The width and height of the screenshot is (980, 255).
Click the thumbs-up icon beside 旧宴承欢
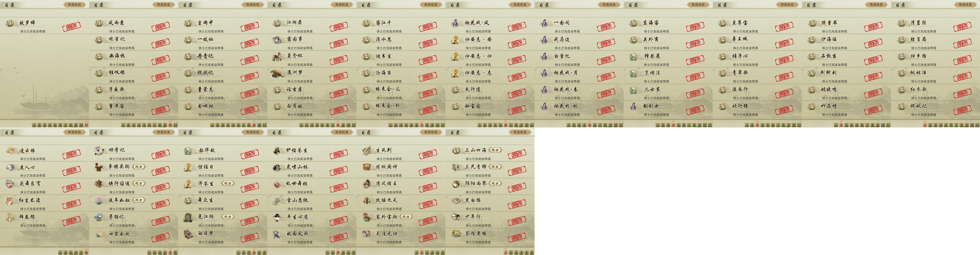pyautogui.click(x=99, y=234)
